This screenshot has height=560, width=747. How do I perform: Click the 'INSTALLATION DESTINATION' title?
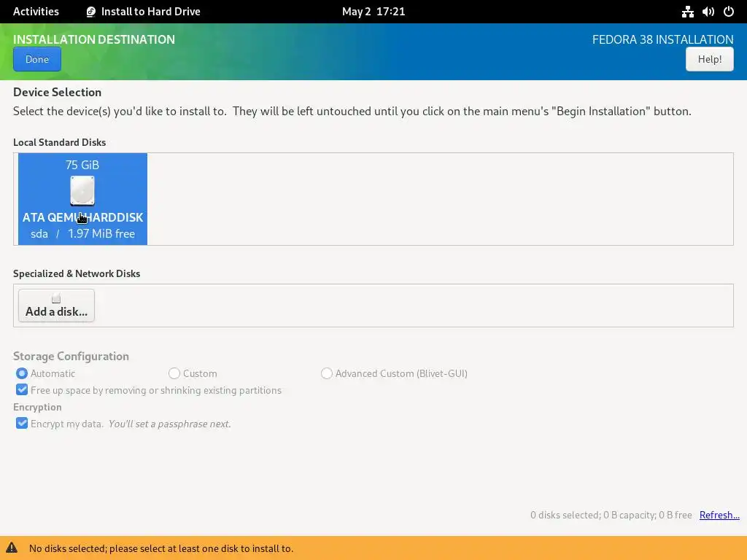pyautogui.click(x=94, y=39)
